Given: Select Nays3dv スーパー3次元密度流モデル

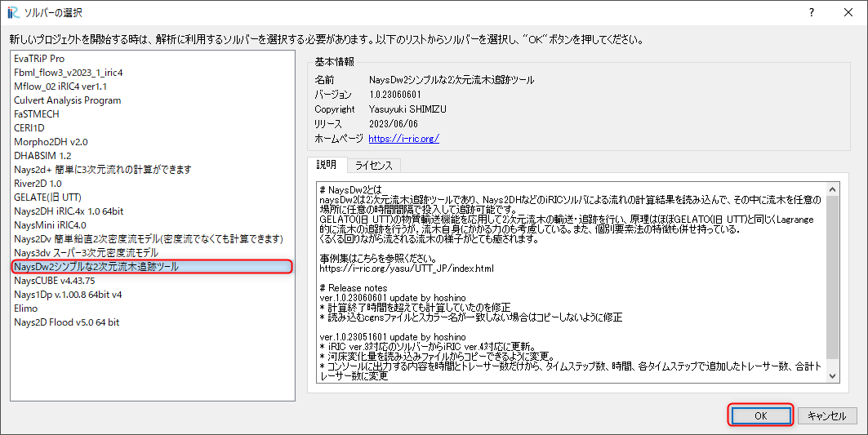Looking at the screenshot, I should 152,253.
